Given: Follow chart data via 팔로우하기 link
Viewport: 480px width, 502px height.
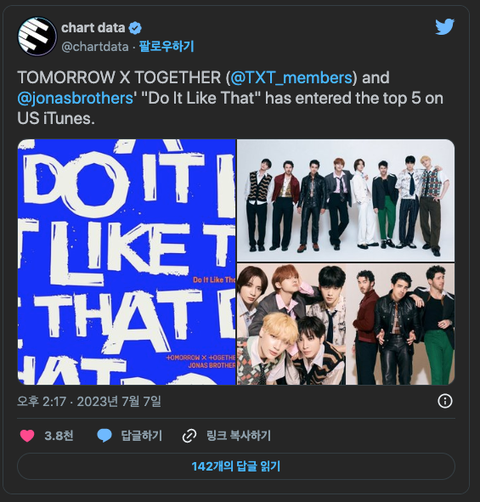Looking at the screenshot, I should pos(166,46).
